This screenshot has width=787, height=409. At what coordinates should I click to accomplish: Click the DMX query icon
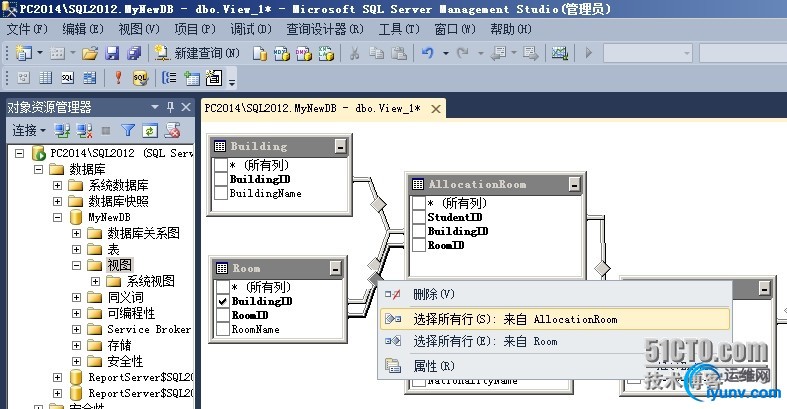tap(304, 53)
